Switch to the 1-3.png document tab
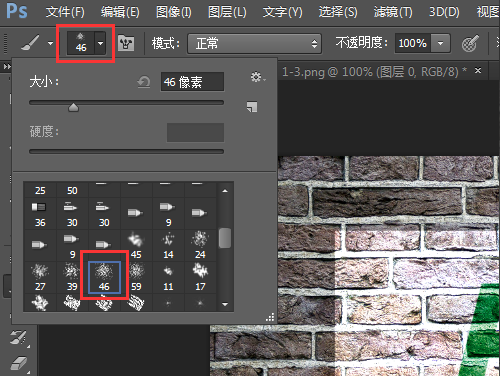Screen dimensions: 500x376 (x=375, y=72)
